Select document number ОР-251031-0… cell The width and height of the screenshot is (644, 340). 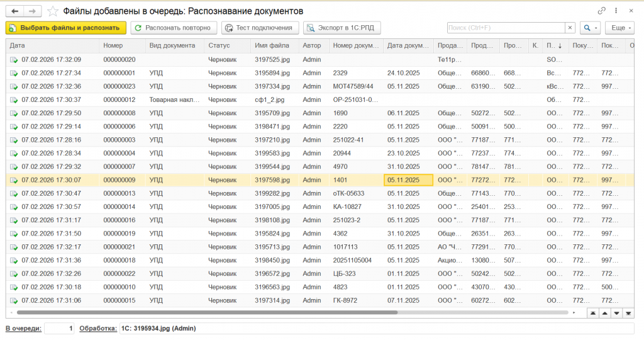[x=356, y=99]
